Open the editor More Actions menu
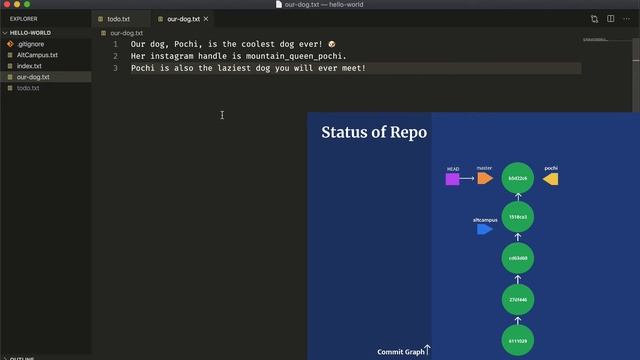640x360 pixels. click(x=627, y=19)
